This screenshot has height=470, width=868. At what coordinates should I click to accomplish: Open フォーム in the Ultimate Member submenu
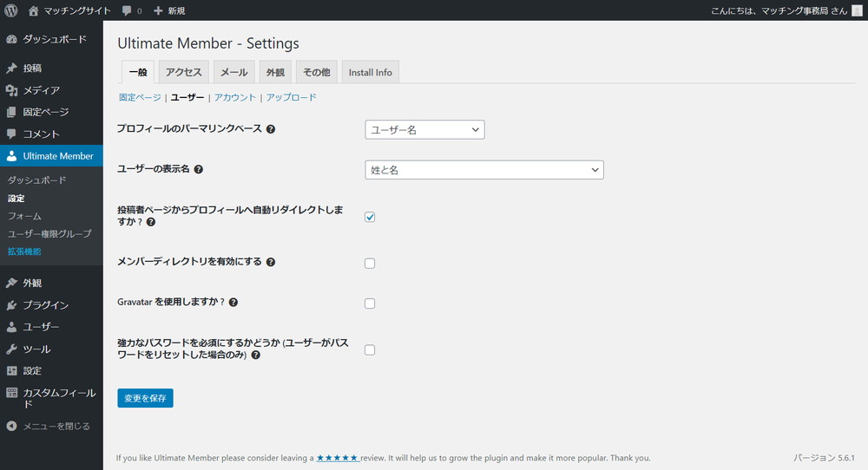pos(24,216)
